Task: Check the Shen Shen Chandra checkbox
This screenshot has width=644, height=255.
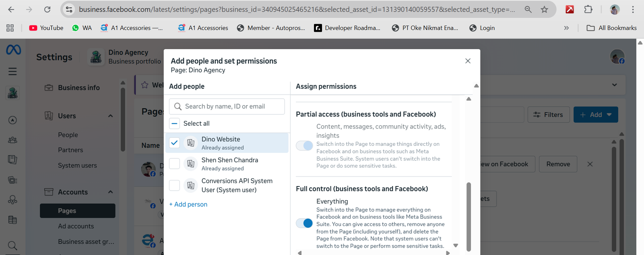Action: (x=174, y=164)
